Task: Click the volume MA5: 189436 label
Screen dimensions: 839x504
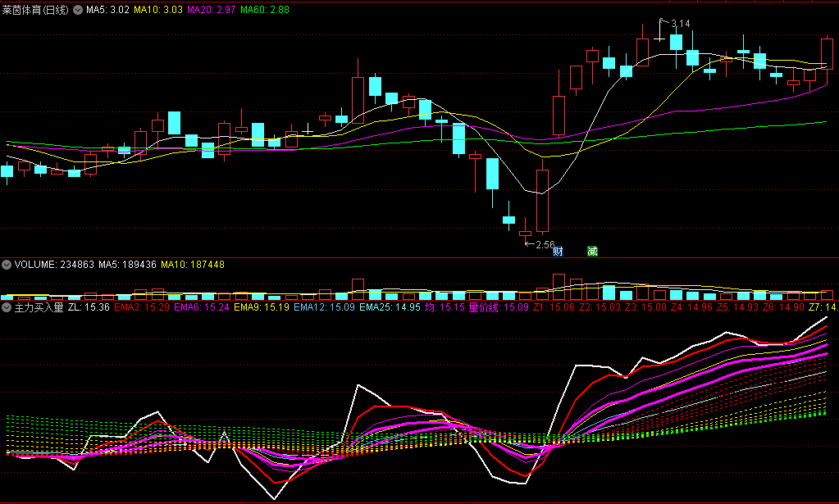Action: [127, 265]
